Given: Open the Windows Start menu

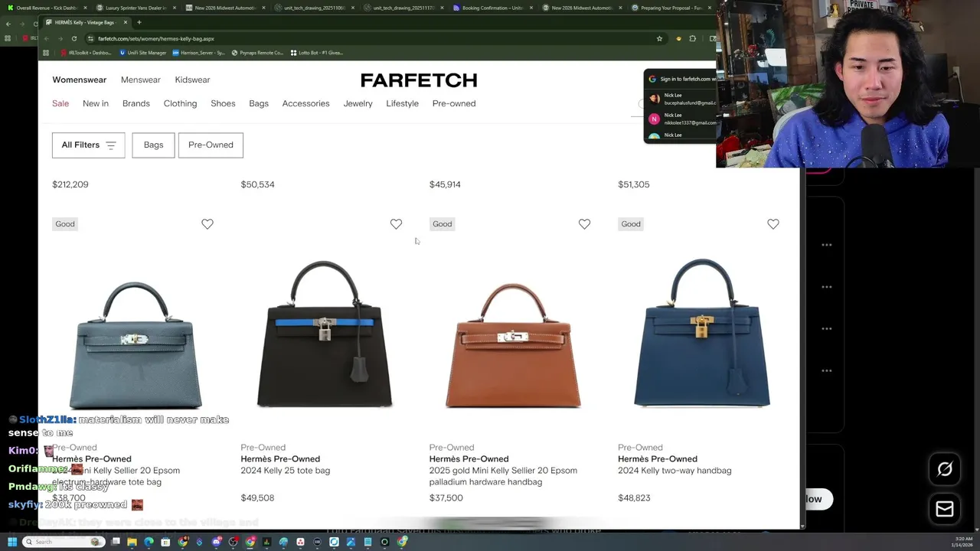Looking at the screenshot, I should click(11, 542).
